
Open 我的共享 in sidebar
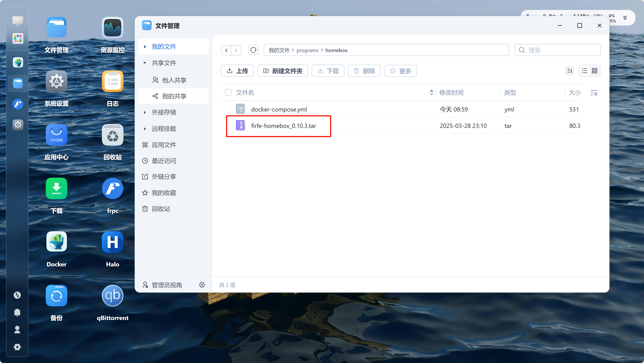[x=174, y=96]
